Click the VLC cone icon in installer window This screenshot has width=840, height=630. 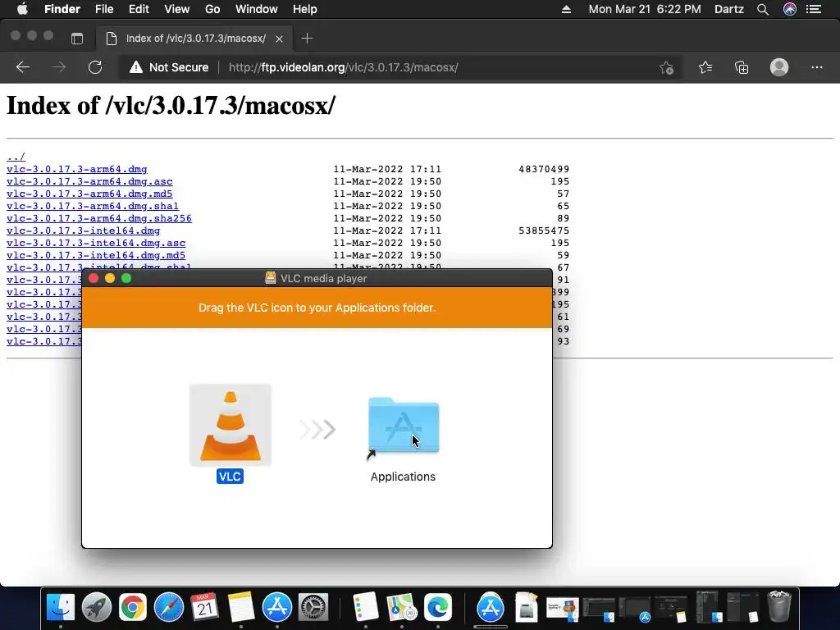click(231, 426)
